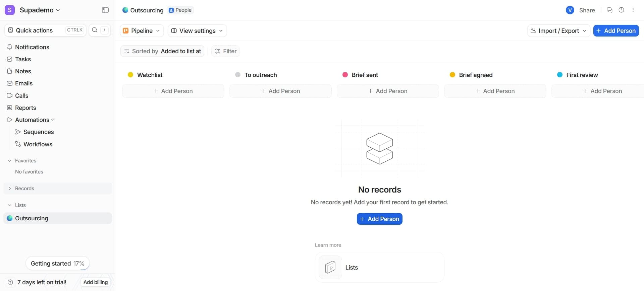Open the Pipeline view dropdown
Screen dimensions: 644x291
click(142, 31)
